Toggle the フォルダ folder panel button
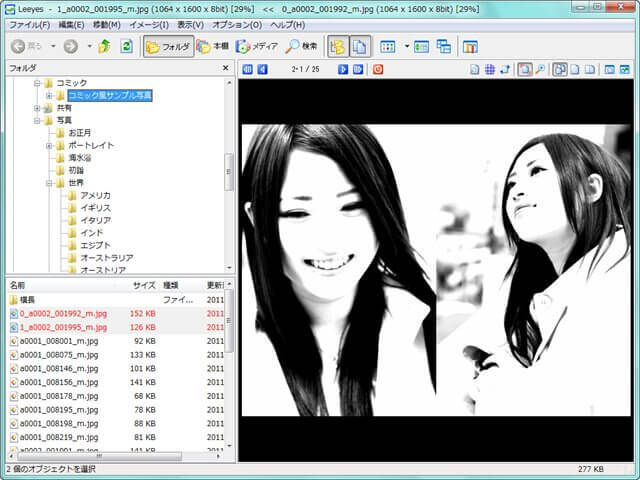 pyautogui.click(x=167, y=46)
